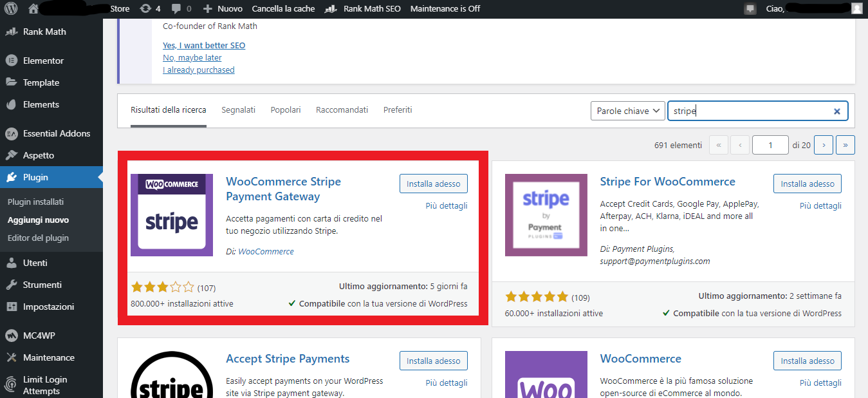
Task: Clear the stripe search with X icon
Action: pyautogui.click(x=837, y=111)
